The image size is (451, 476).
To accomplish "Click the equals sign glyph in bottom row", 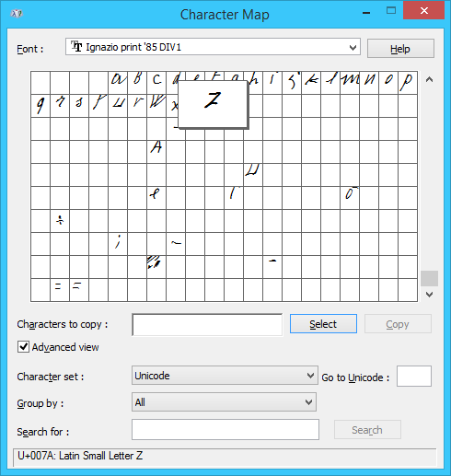I will point(60,290).
